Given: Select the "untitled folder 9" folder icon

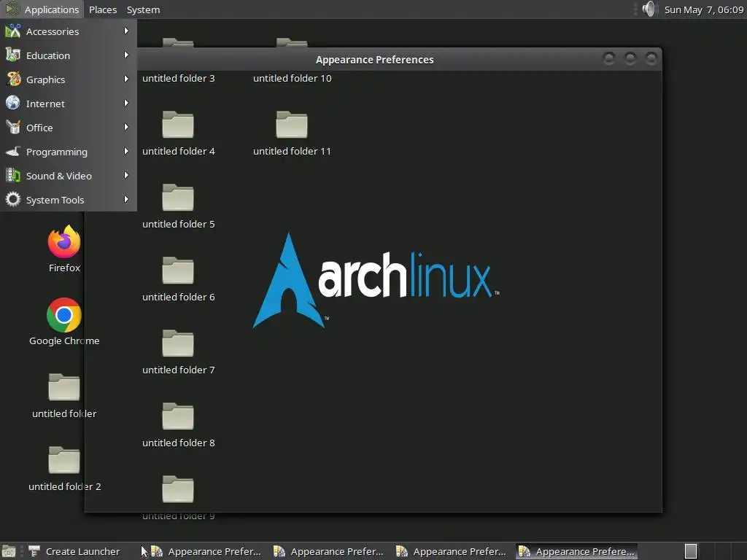Looking at the screenshot, I should point(178,489).
